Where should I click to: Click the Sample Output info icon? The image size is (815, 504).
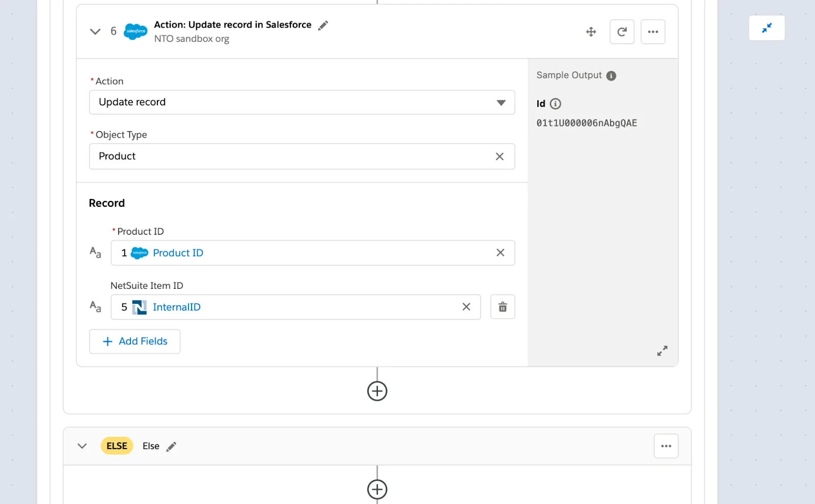coord(611,75)
